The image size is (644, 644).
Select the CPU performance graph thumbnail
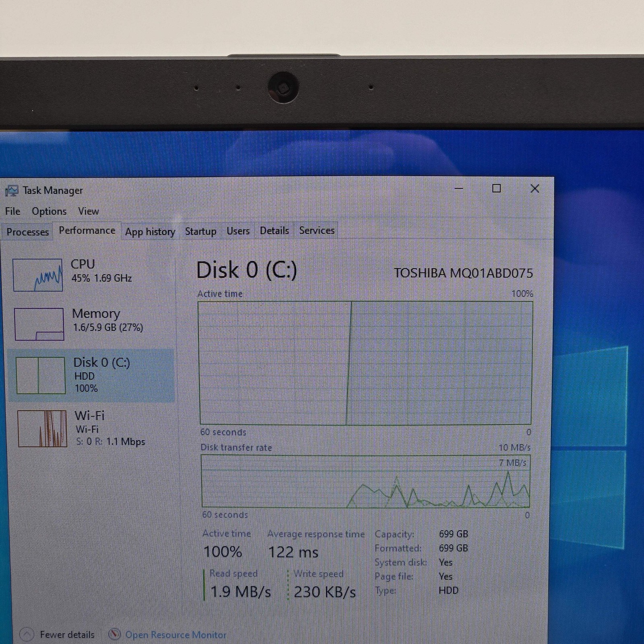point(38,275)
